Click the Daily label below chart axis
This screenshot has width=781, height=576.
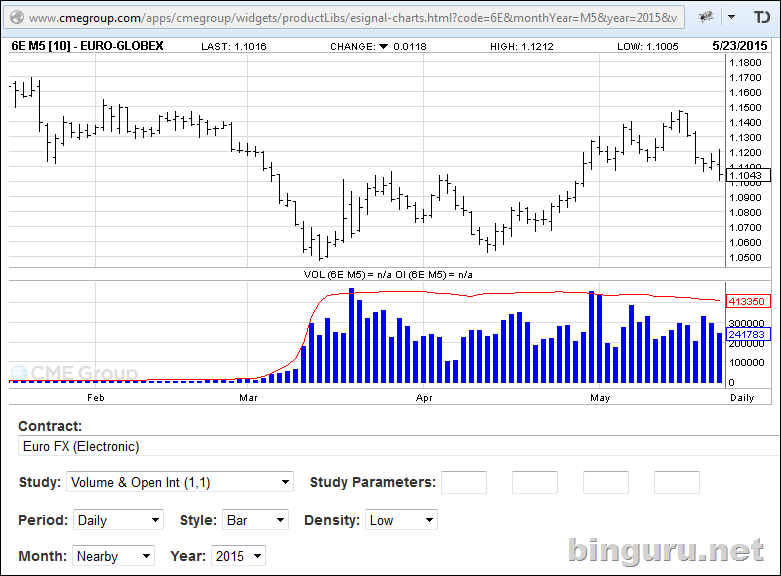742,398
